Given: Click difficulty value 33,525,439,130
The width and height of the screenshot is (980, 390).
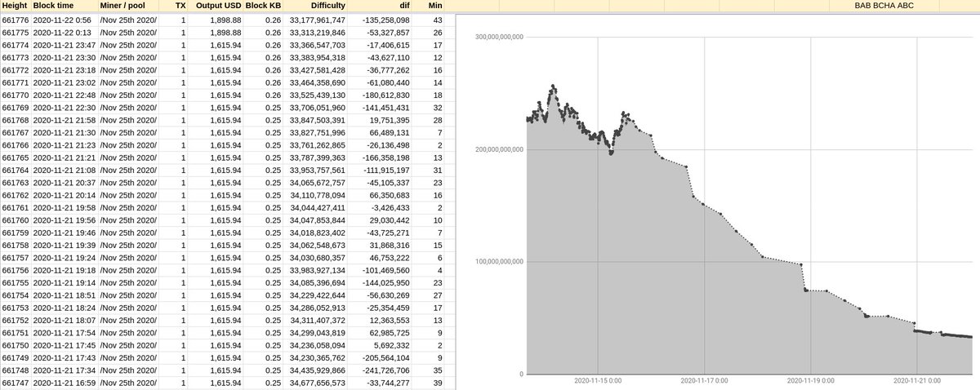Looking at the screenshot, I should coord(317,95).
